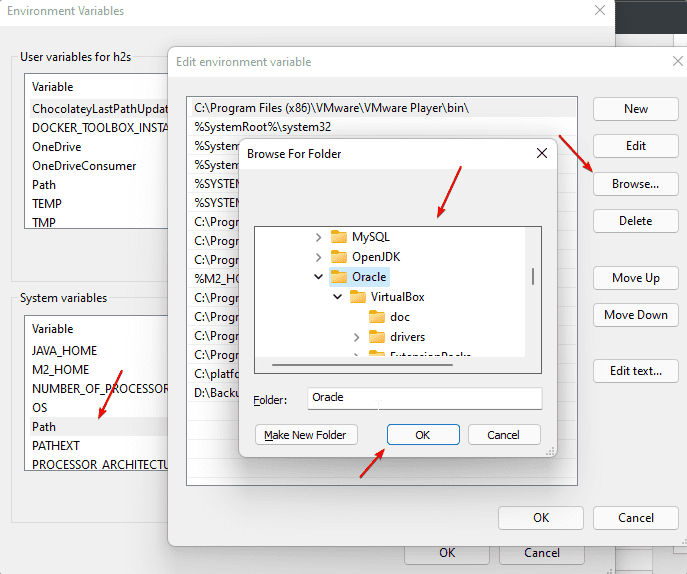This screenshot has width=687, height=574.
Task: Select PROCESSOR_ARCHITECTURE system variable
Action: click(99, 464)
